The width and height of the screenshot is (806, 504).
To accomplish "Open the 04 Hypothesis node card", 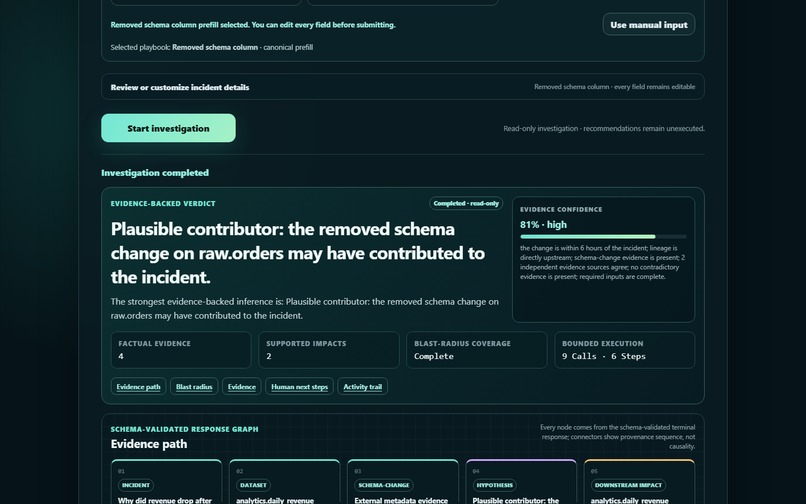I will coord(521,482).
